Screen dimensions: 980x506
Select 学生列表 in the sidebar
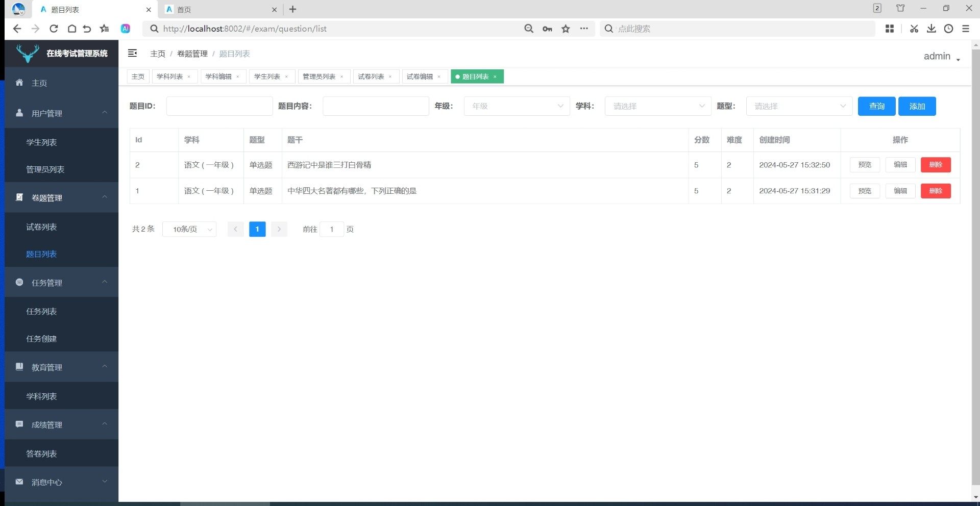(41, 142)
